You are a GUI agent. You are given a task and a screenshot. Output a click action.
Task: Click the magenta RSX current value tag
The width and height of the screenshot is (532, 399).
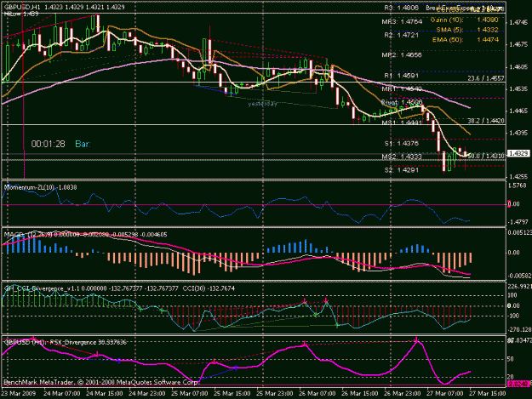click(518, 384)
